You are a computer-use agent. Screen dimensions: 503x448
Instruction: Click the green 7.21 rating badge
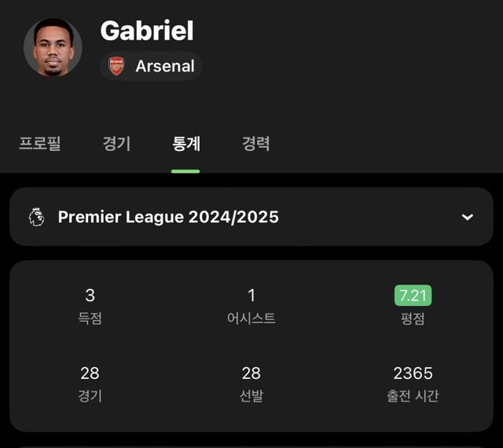[413, 296]
